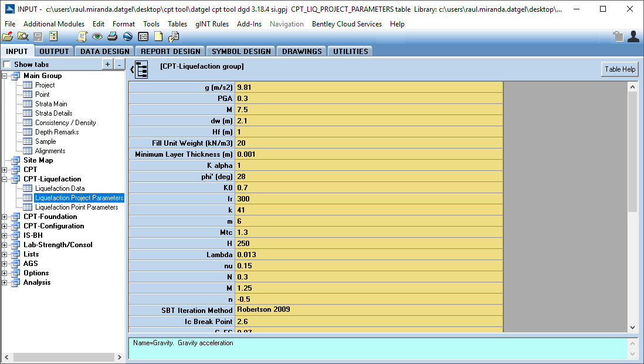Screen dimensions: 644x364
Task: Collapse the Main Group tree node
Action: tap(5, 76)
